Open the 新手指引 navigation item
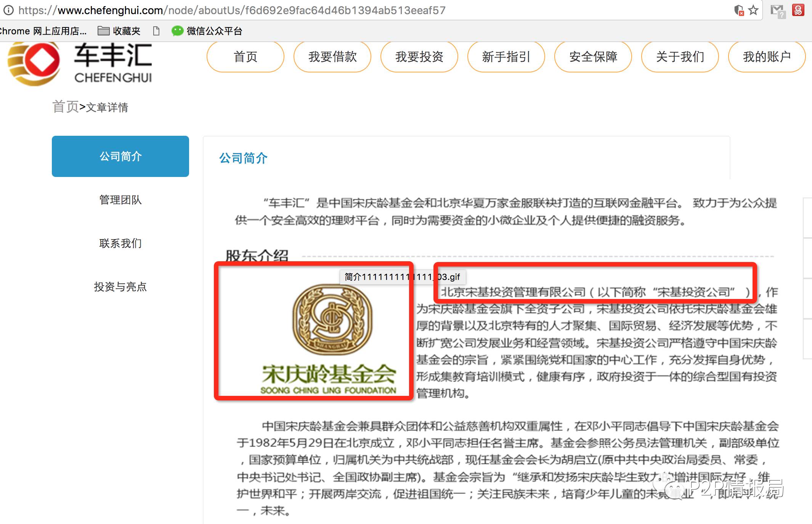Viewport: 812px width, 524px height. [506, 57]
